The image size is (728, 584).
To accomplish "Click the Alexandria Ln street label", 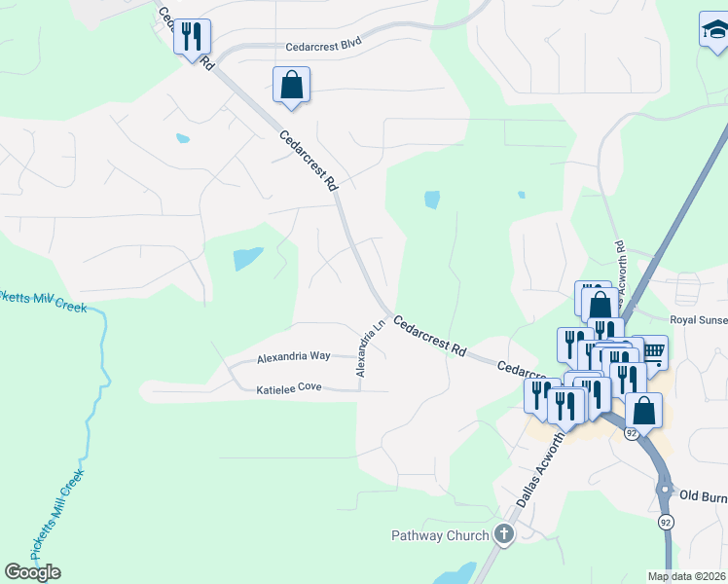I will click(x=370, y=347).
